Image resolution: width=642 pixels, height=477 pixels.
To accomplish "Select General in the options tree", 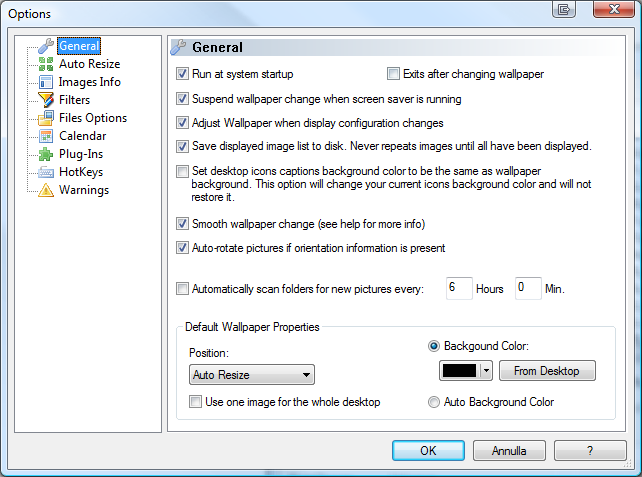I will pyautogui.click(x=79, y=46).
